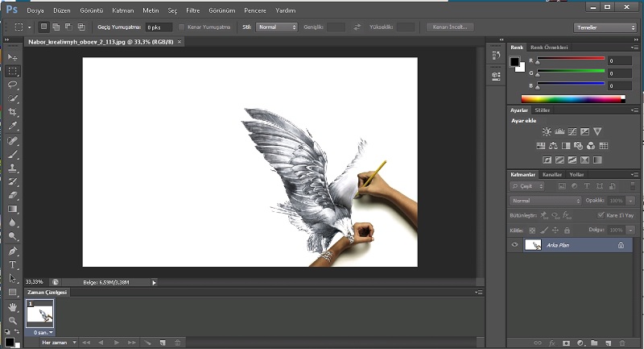Toggle the Kare 1'i Yay checkbox

[x=601, y=215]
